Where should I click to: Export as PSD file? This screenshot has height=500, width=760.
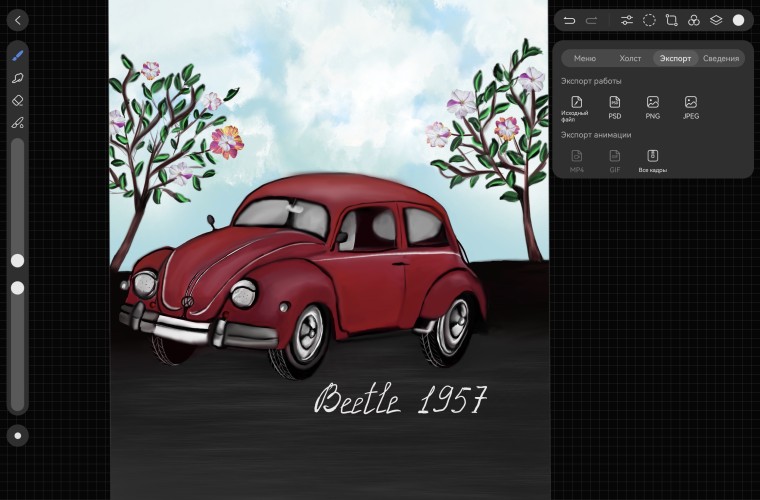[x=615, y=106]
